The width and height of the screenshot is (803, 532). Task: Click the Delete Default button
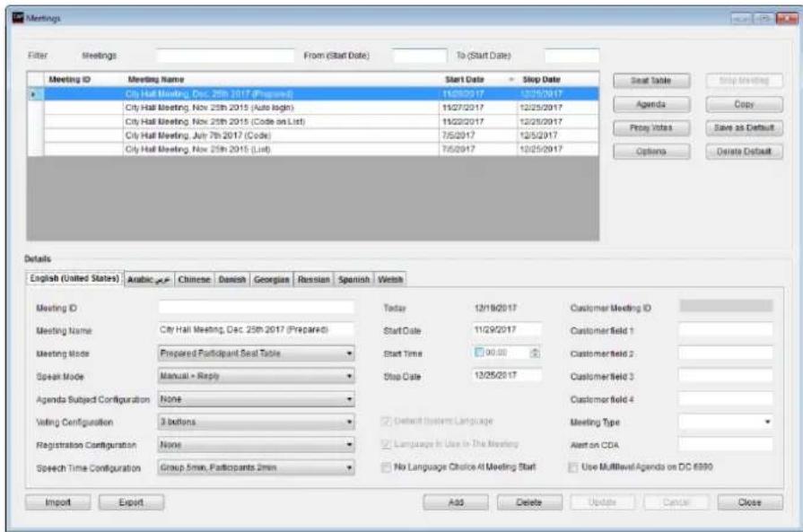(744, 152)
